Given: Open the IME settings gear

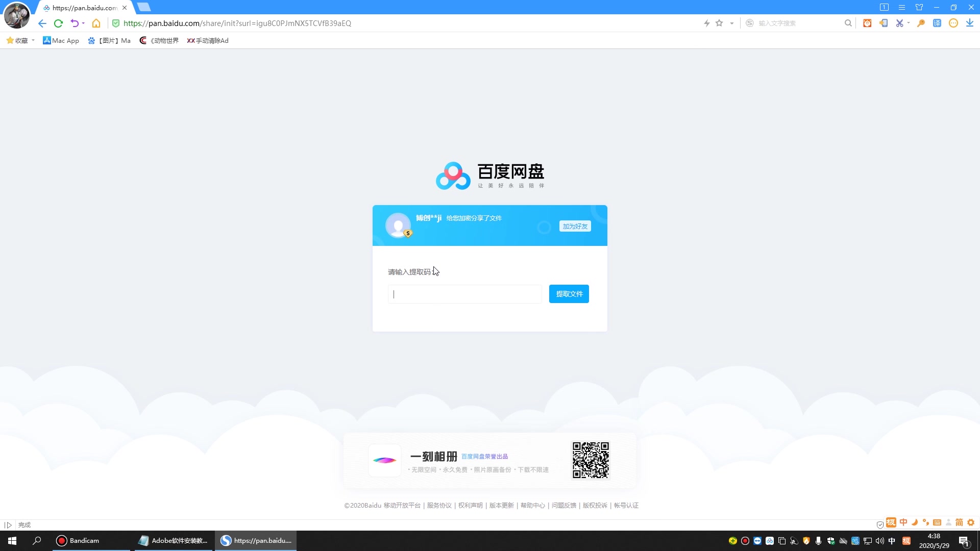Looking at the screenshot, I should 971,522.
